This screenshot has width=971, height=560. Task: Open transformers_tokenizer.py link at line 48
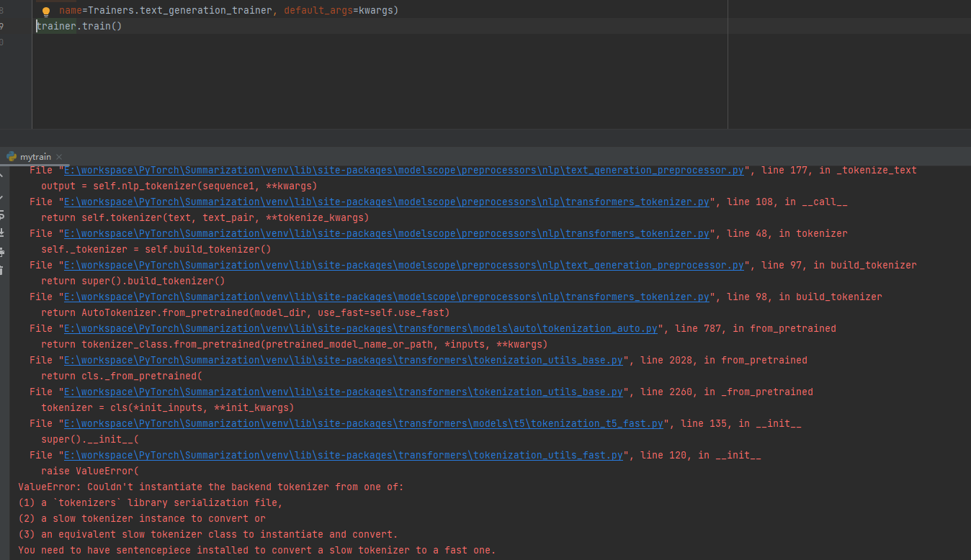tap(387, 234)
